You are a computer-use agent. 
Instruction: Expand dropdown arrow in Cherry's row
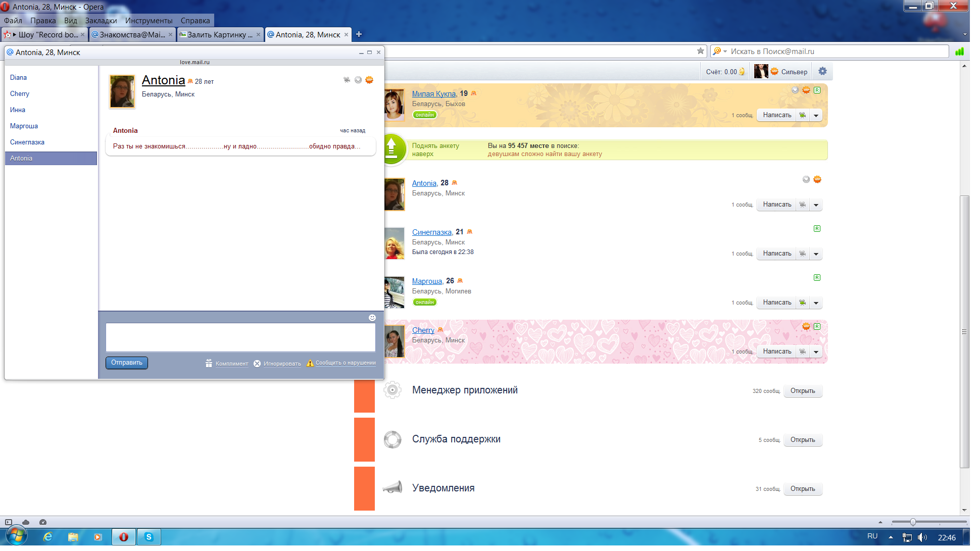816,352
